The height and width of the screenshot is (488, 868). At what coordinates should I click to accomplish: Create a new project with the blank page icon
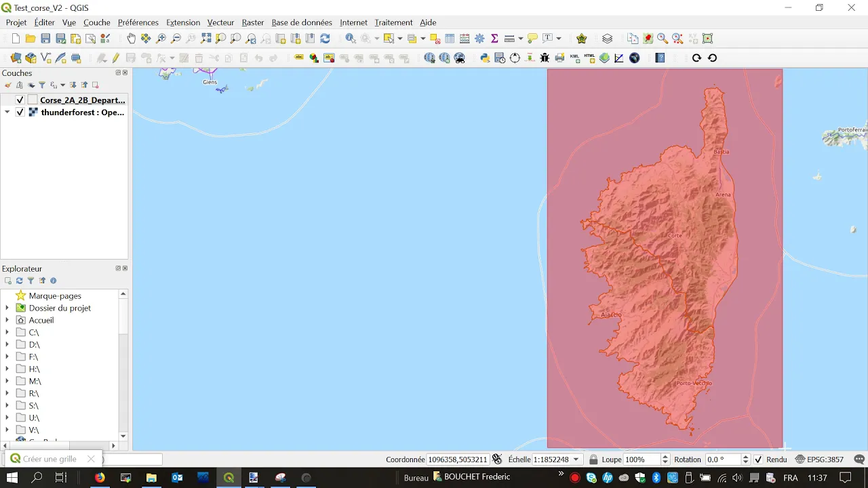click(x=16, y=39)
